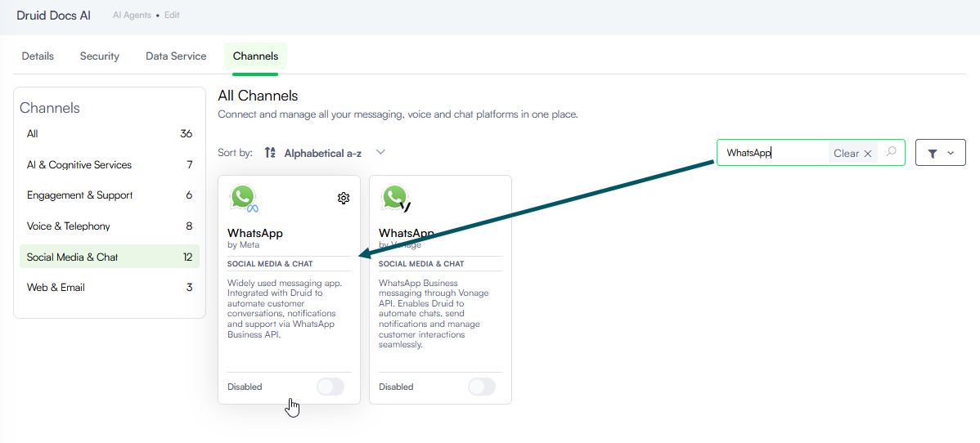Click the WhatsApp Meta logo icon

244,198
